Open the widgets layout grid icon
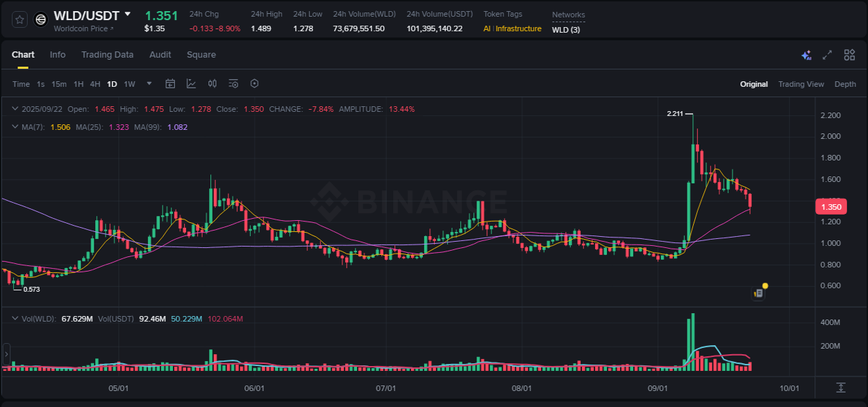 coord(849,54)
